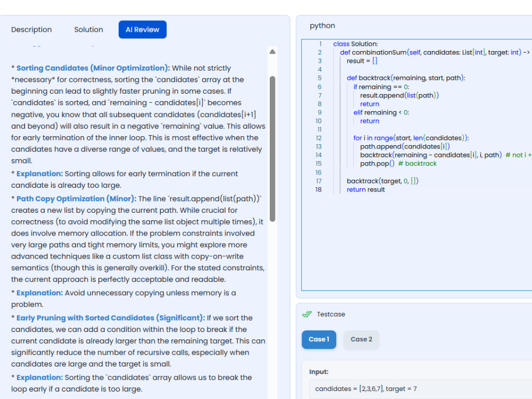
Task: Click the 'elif remaining < 0:' line
Action: click(381, 112)
